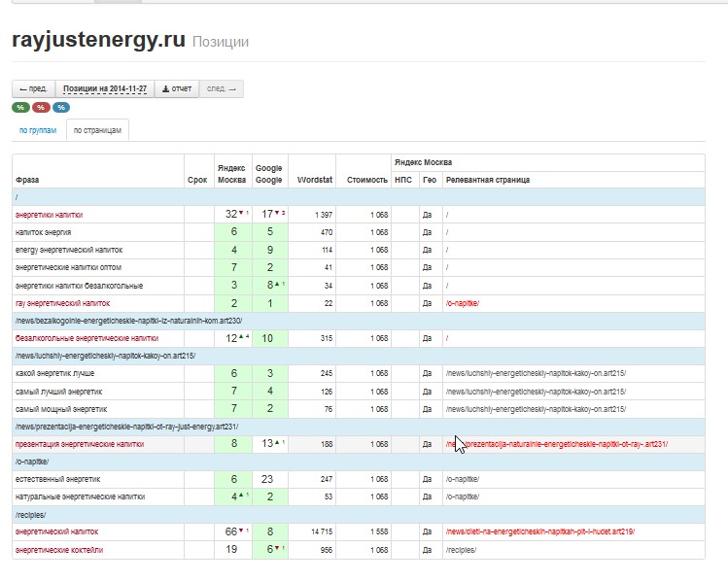Click the '/recipies/' group header row
The height and width of the screenshot is (582, 728).
point(359,515)
